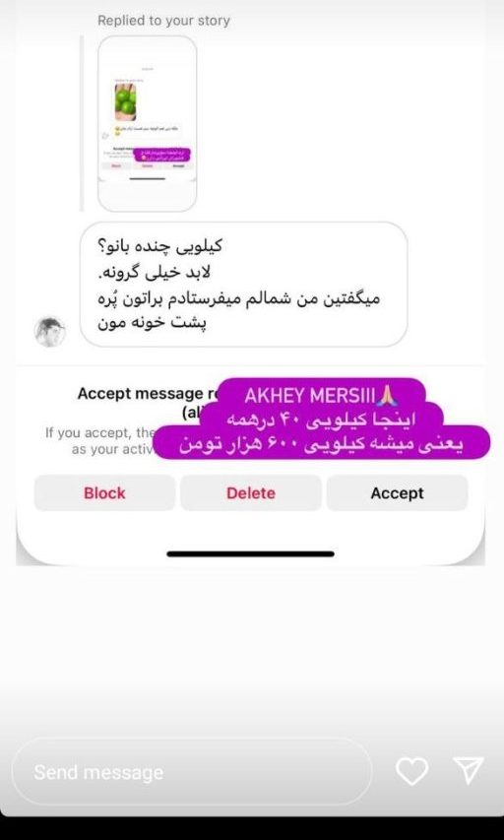Tap the praying hands emoji
The height and width of the screenshot is (840, 504).
click(x=386, y=397)
